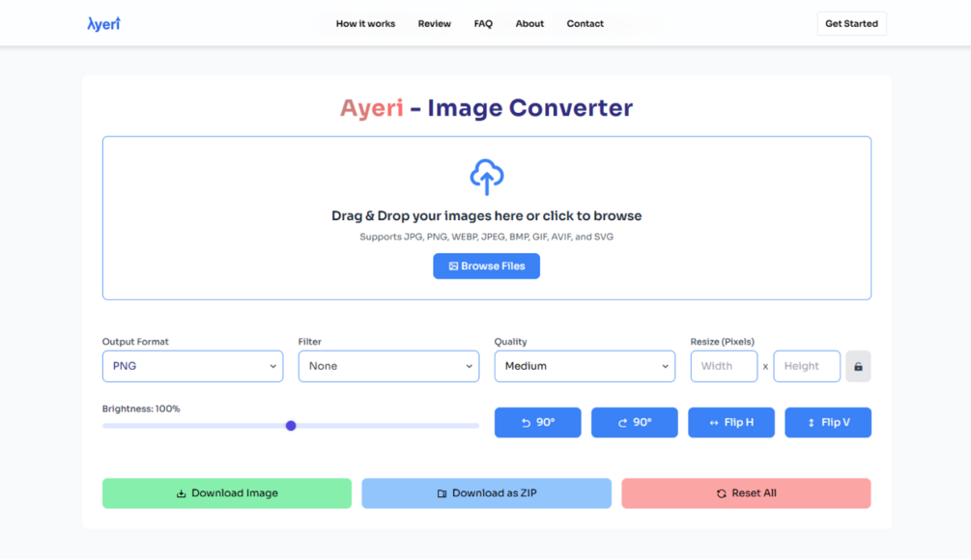
Task: Click the Get Started button
Action: 851,23
